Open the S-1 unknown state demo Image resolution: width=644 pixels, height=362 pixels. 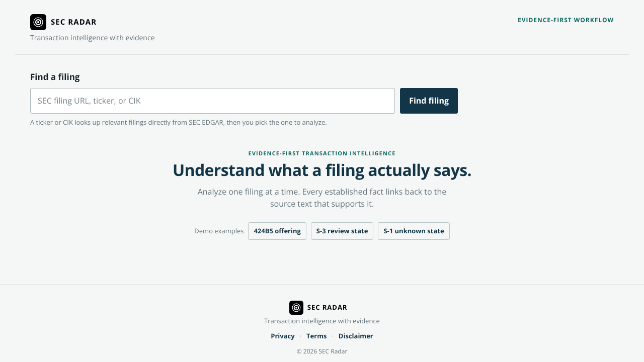point(414,231)
